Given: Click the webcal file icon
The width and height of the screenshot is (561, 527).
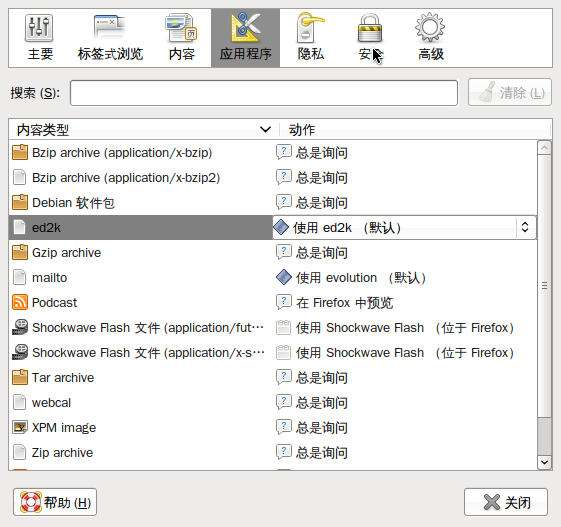Looking at the screenshot, I should [x=20, y=402].
